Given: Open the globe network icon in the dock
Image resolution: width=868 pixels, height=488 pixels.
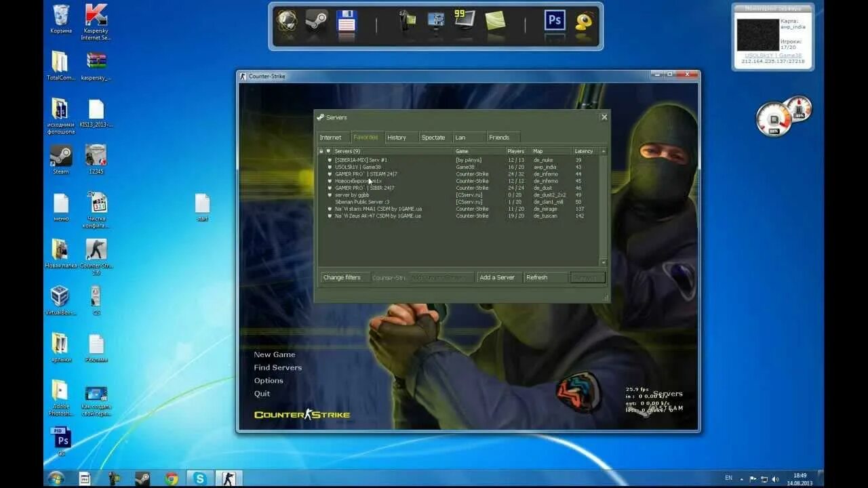Looking at the screenshot, I should 287,20.
